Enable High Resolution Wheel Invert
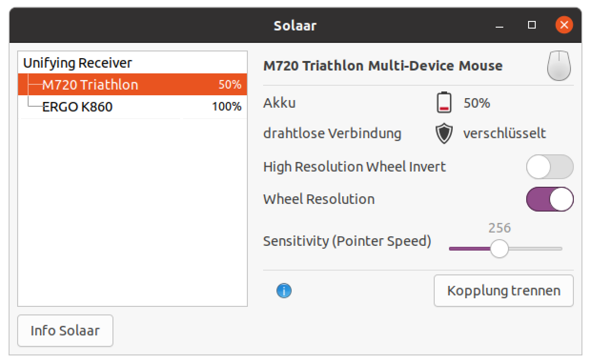The width and height of the screenshot is (591, 364). coord(550,167)
